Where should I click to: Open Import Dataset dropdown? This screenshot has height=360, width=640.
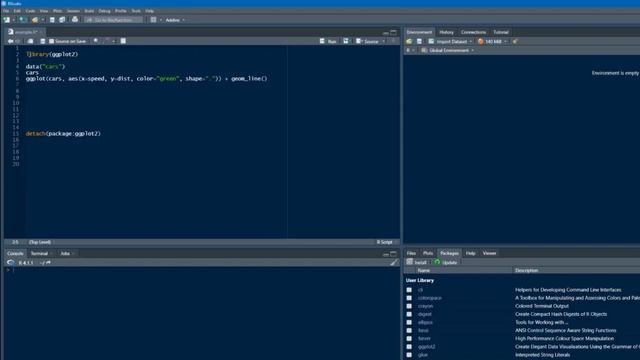tap(450, 42)
